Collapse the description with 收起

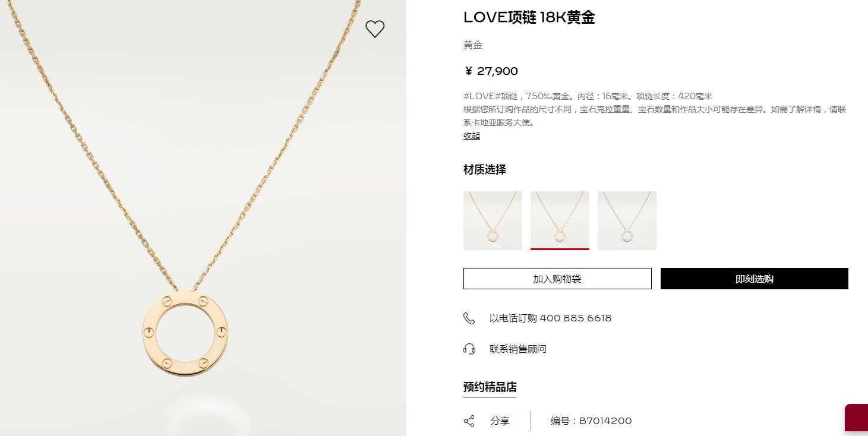point(472,135)
